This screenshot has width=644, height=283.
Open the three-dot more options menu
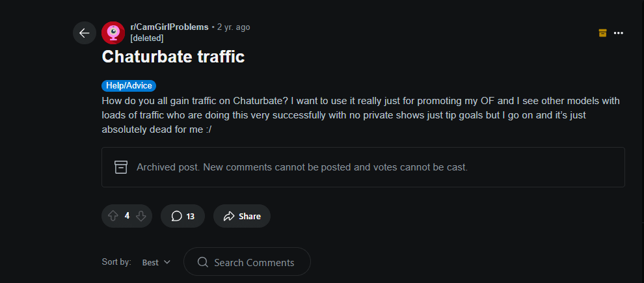click(x=619, y=33)
